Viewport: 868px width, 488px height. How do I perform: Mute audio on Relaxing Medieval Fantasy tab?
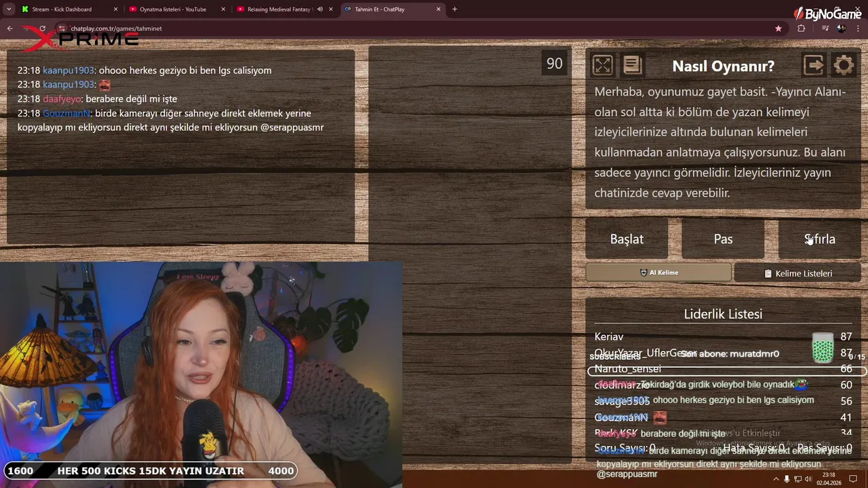[319, 9]
